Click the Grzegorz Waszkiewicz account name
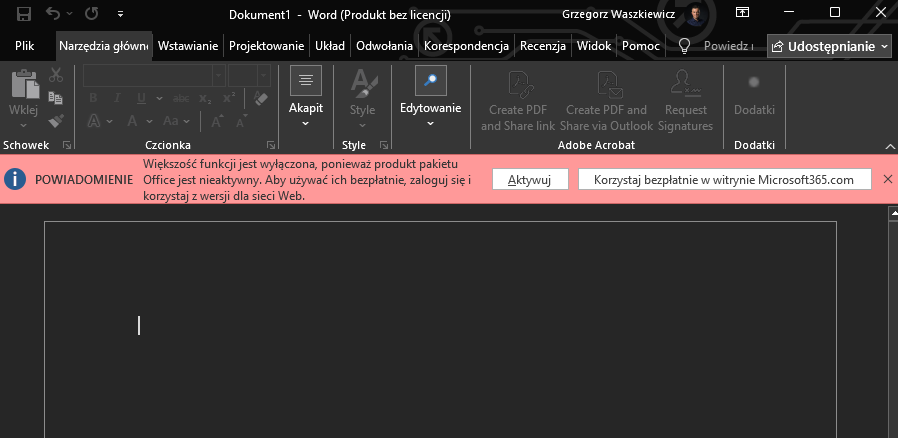 pyautogui.click(x=619, y=15)
